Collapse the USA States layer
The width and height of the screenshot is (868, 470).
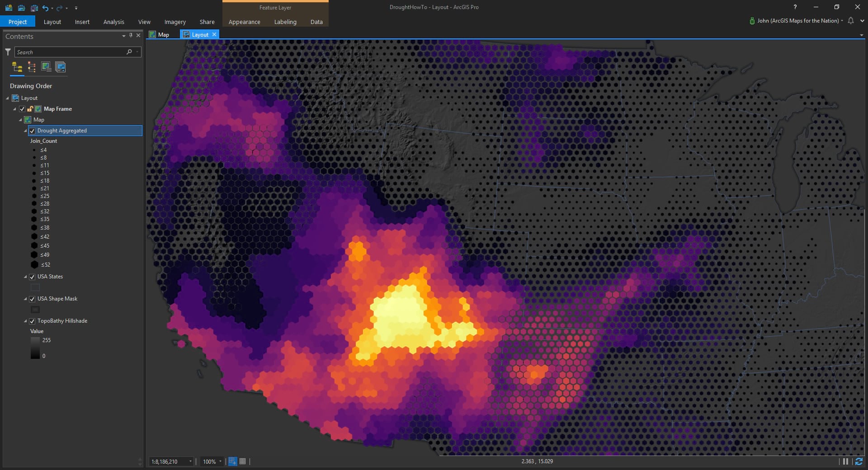(25, 277)
